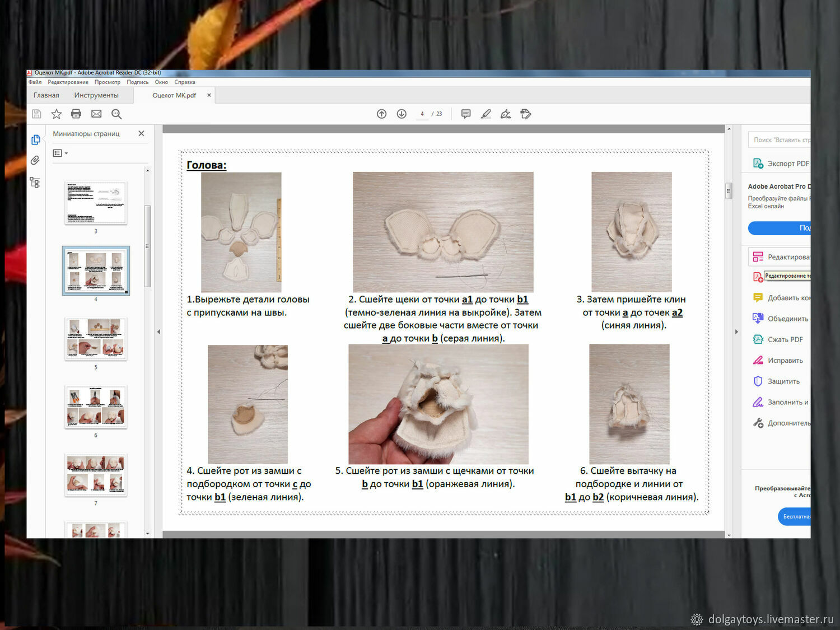Click the Защитить shield icon

click(758, 381)
